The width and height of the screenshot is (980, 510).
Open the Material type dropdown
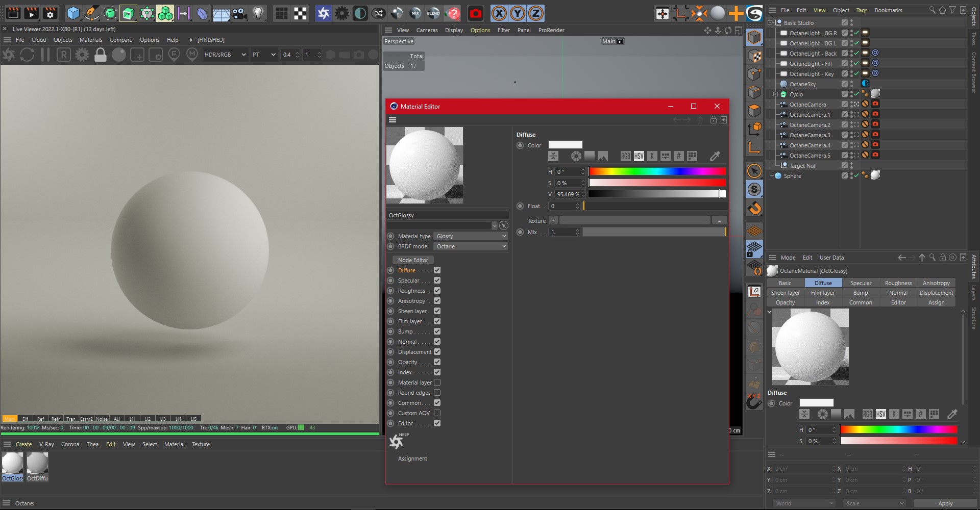click(x=471, y=236)
